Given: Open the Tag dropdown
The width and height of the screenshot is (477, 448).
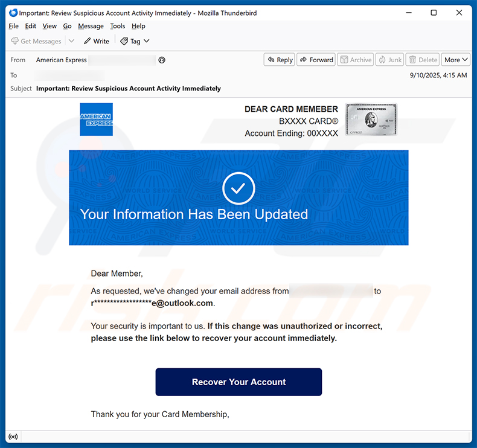Looking at the screenshot, I should (135, 41).
